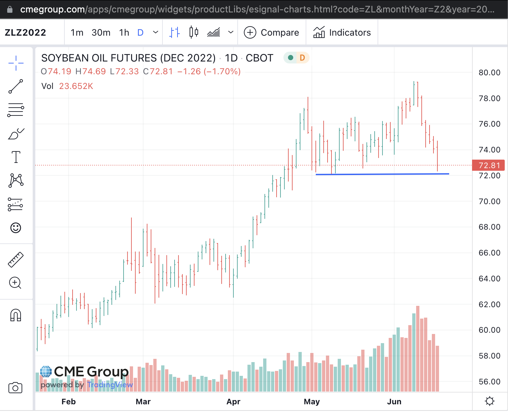Open the Indicators dialog
Image resolution: width=508 pixels, height=420 pixels.
pos(342,32)
